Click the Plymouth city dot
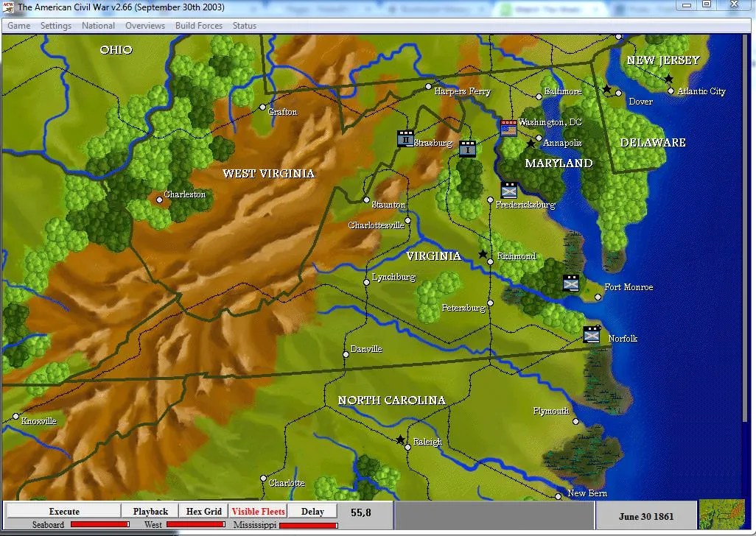 click(x=575, y=421)
